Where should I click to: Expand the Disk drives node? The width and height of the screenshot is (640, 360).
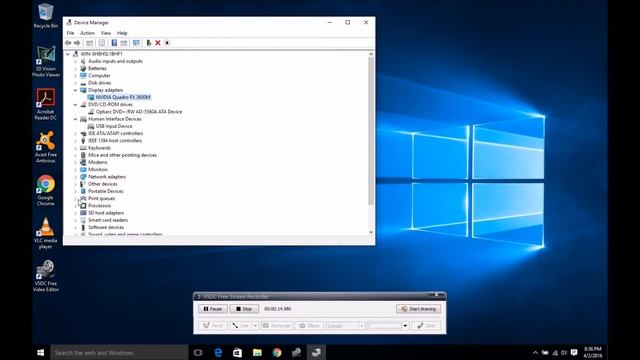point(76,83)
